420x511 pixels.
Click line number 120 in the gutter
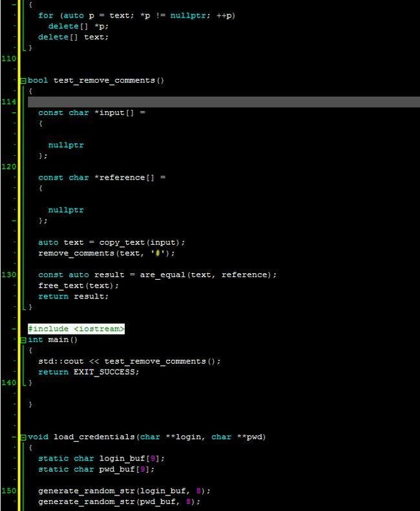[9, 167]
